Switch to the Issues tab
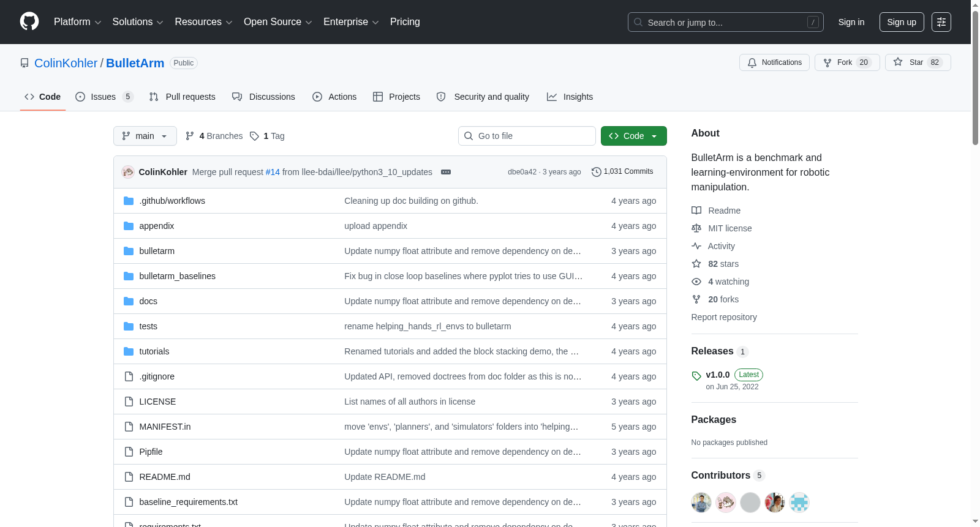This screenshot has height=527, width=980. click(x=104, y=97)
